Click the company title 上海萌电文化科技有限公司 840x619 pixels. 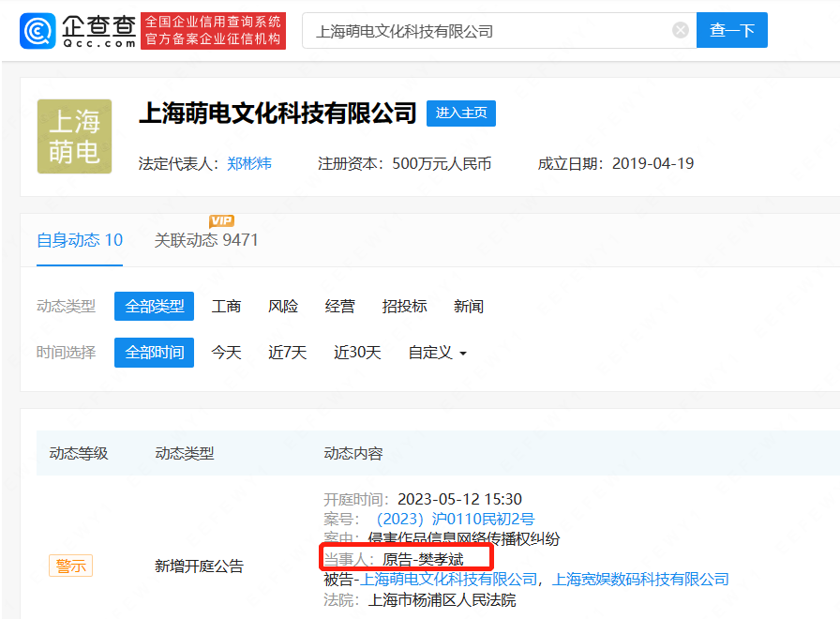coord(277,113)
